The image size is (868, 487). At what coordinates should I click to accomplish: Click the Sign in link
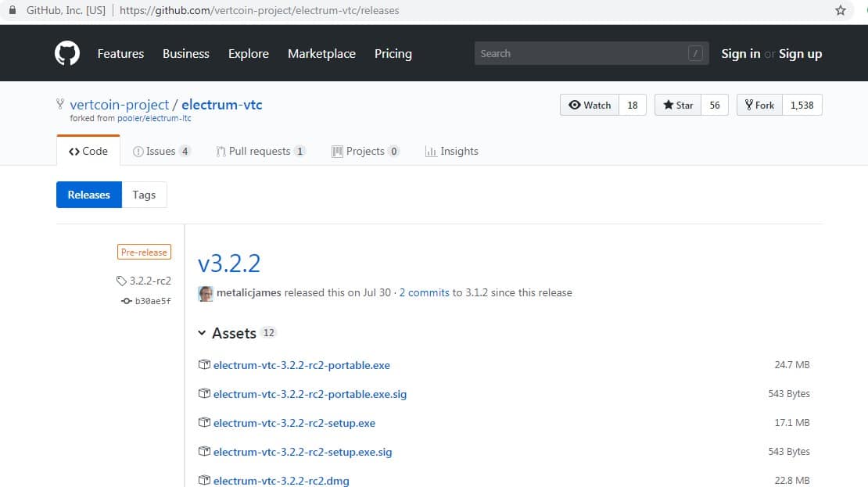741,54
